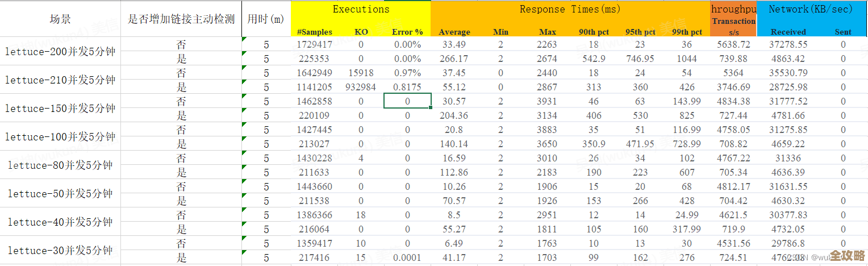Select the 用时(m) header cell

[x=266, y=19]
